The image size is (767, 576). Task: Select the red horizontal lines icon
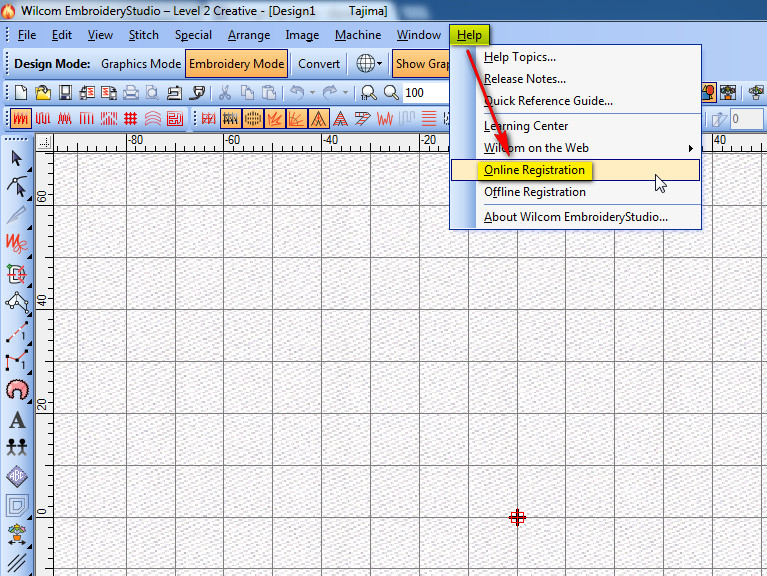pyautogui.click(x=429, y=118)
